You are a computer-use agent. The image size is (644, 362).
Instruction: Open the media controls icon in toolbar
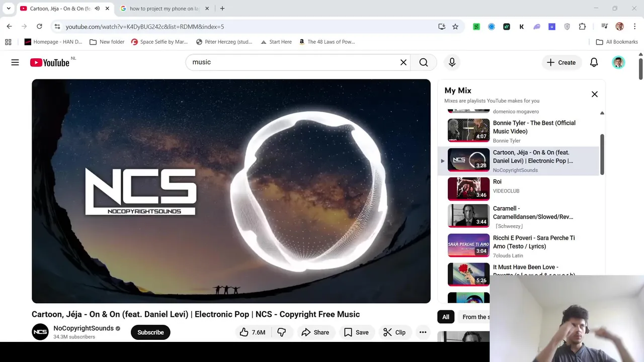[604, 27]
